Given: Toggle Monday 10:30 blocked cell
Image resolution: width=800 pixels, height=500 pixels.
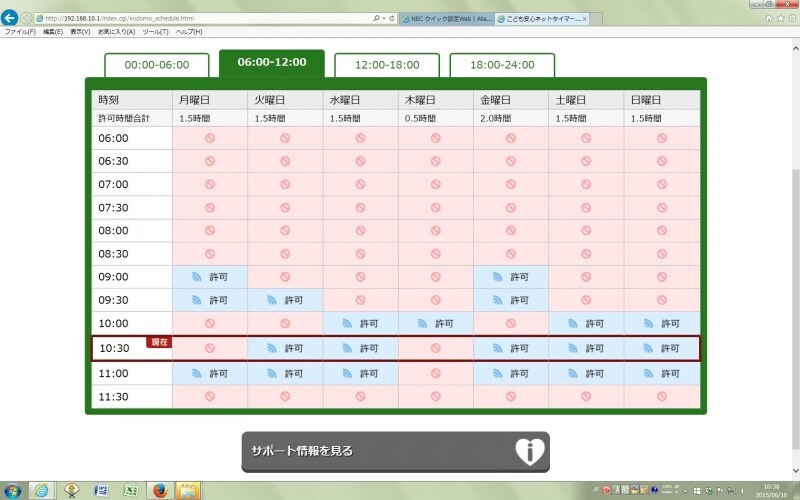Looking at the screenshot, I should pos(210,348).
